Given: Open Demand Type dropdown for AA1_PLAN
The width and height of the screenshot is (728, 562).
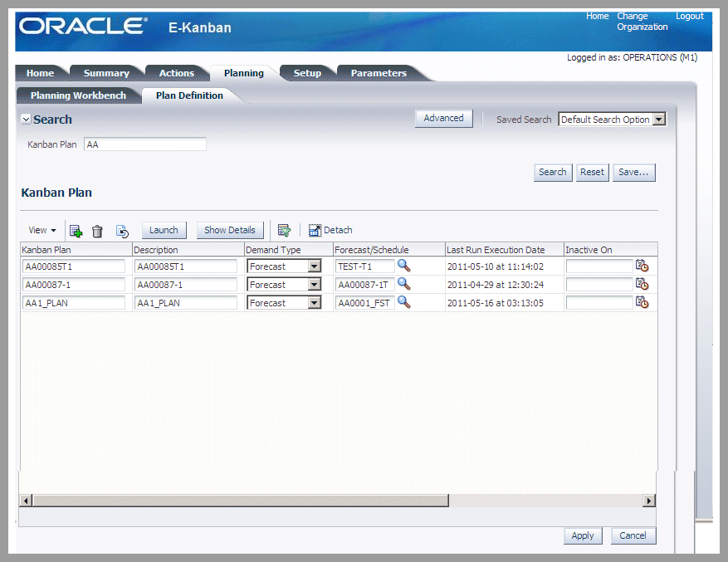Looking at the screenshot, I should (315, 303).
